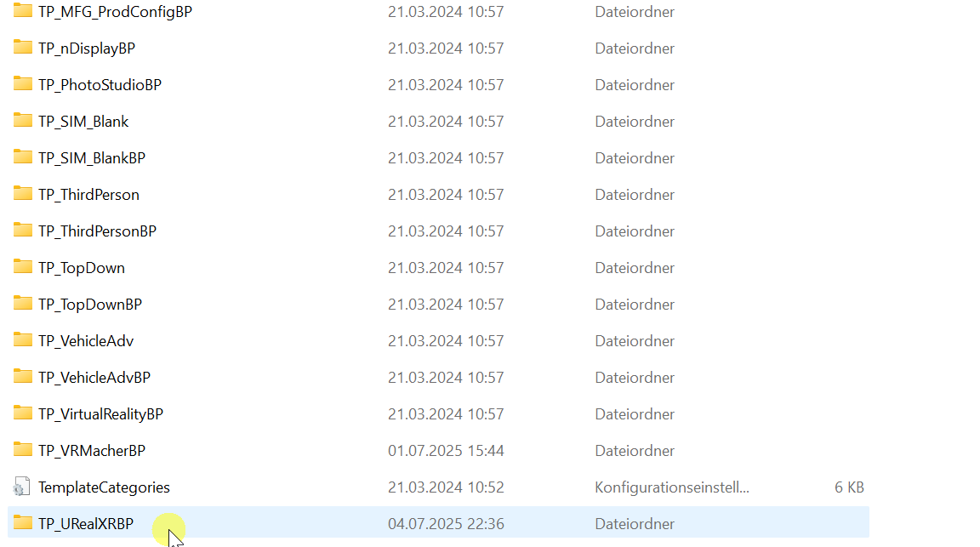Select the TP_VehicleAdvBP folder row
This screenshot has height=547, width=980.
click(x=438, y=378)
